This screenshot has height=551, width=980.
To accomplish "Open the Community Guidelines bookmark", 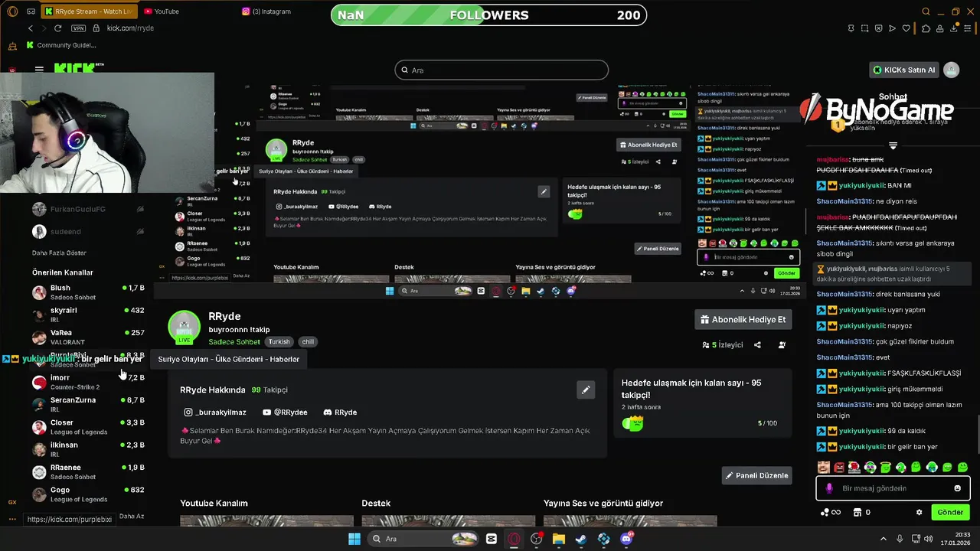I will point(61,45).
